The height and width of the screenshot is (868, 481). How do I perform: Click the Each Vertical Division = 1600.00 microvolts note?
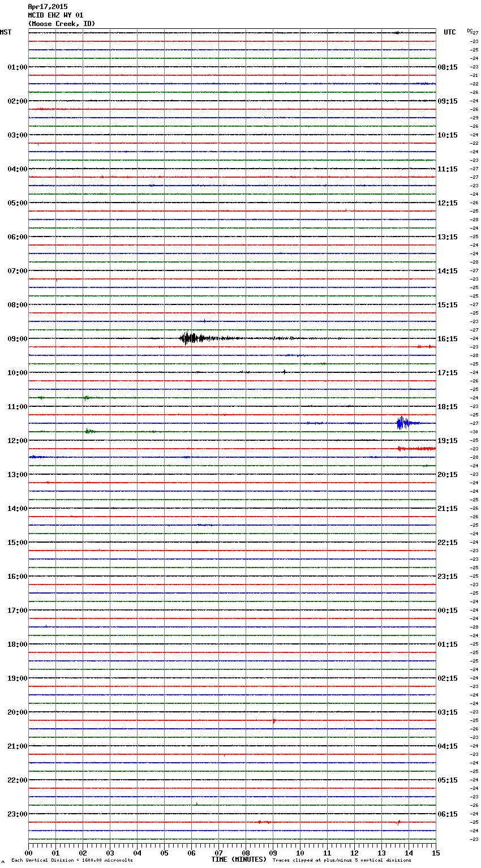tap(72, 861)
